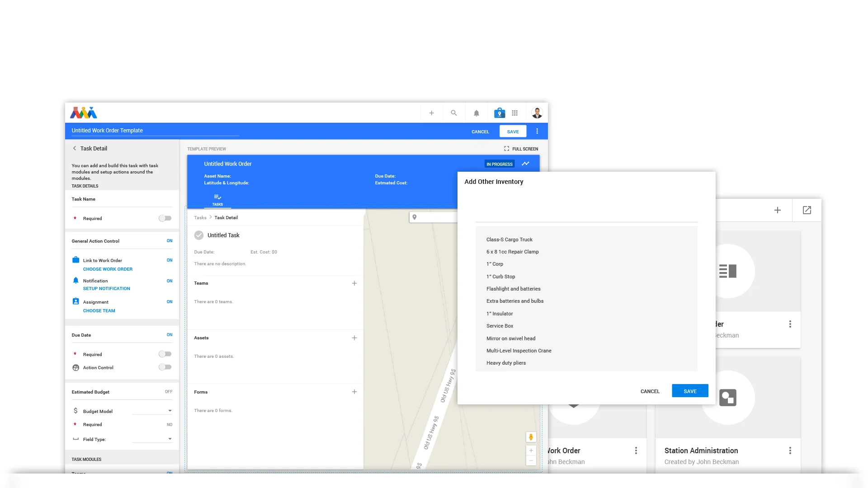
Task: Click the Untitled Task checkmark circle
Action: [x=199, y=235]
